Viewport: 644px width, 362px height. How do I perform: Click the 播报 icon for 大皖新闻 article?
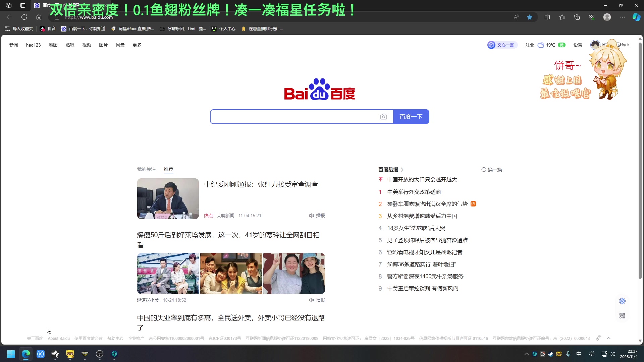click(x=317, y=216)
